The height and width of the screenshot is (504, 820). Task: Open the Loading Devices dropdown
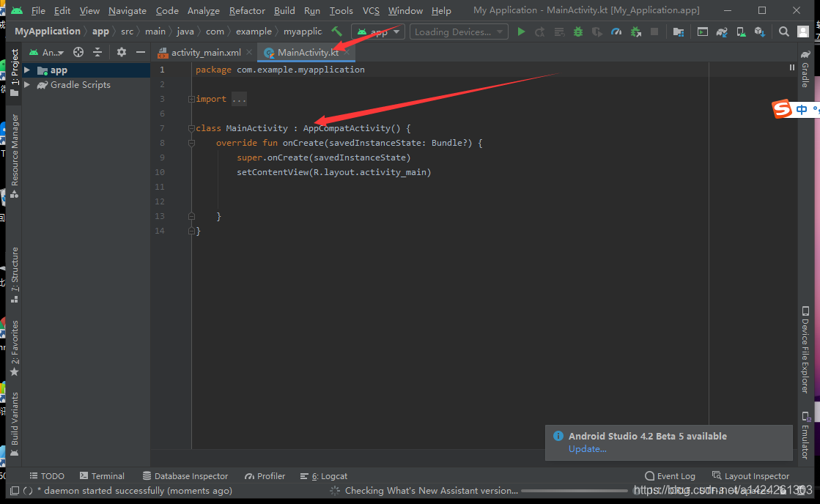459,32
